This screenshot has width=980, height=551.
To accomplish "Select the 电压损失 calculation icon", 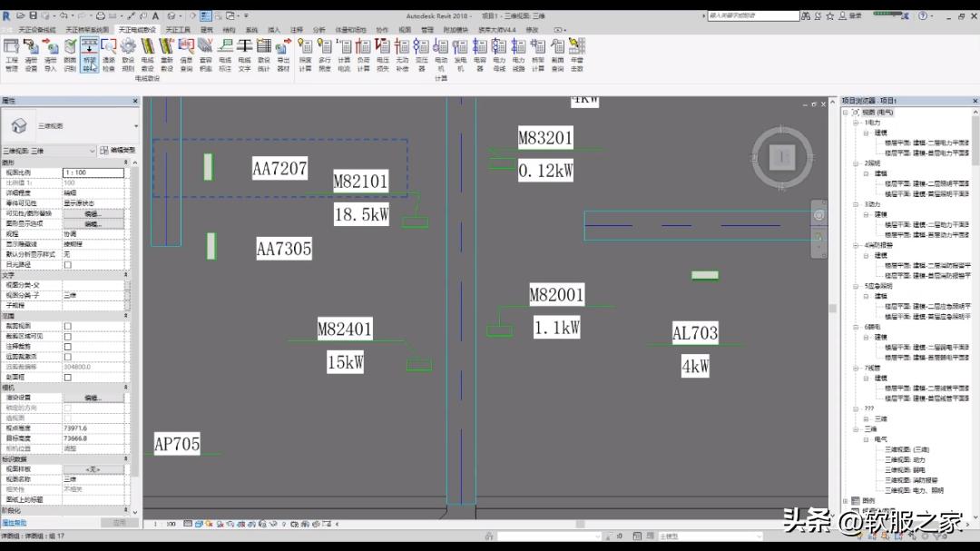I will (x=383, y=47).
